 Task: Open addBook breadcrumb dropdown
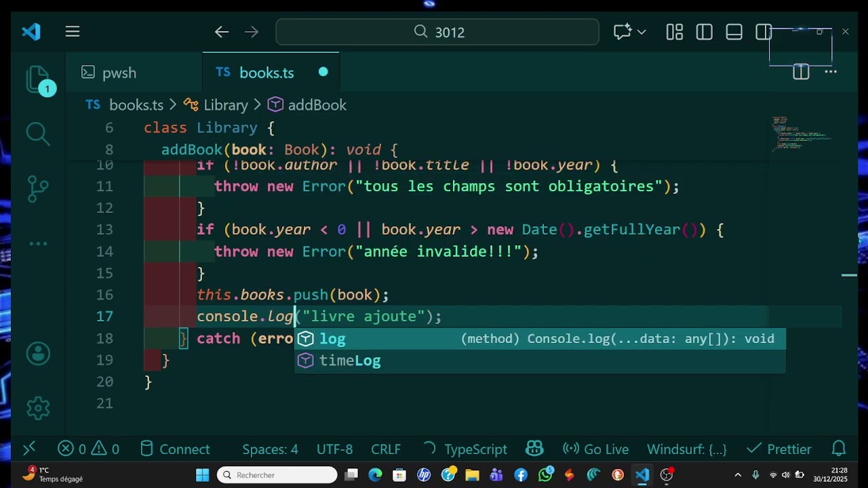coord(317,105)
